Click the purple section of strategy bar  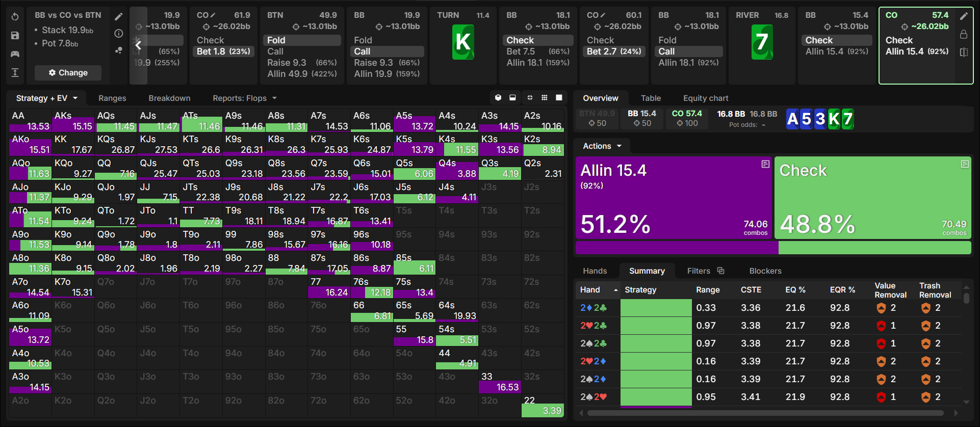tap(677, 248)
